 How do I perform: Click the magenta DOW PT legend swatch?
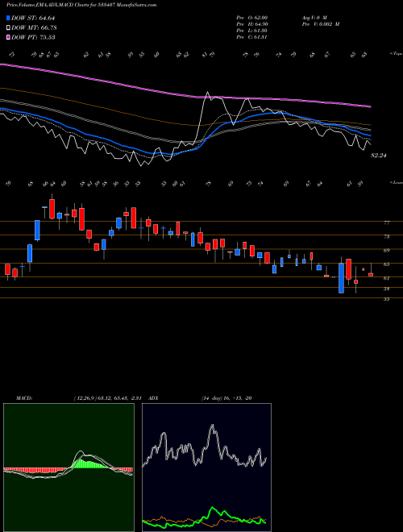[8, 37]
